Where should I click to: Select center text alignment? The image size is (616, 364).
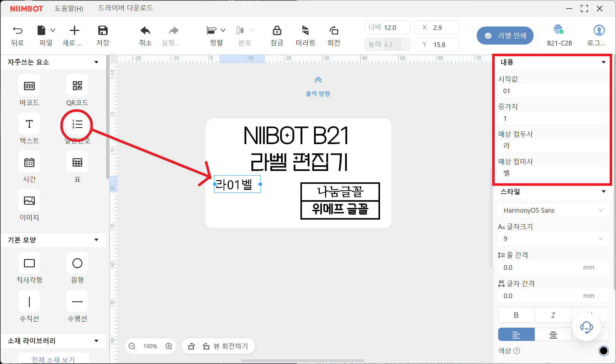553,335
